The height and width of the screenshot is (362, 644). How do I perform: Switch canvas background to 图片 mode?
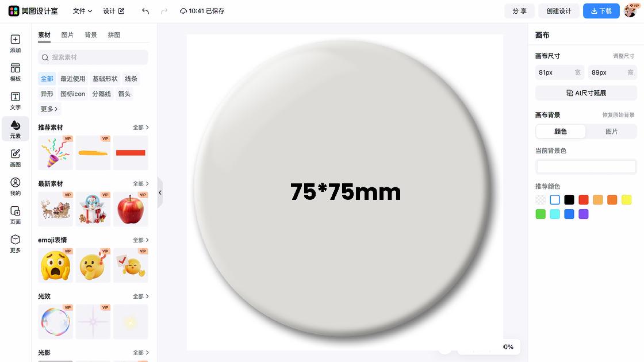coord(611,132)
